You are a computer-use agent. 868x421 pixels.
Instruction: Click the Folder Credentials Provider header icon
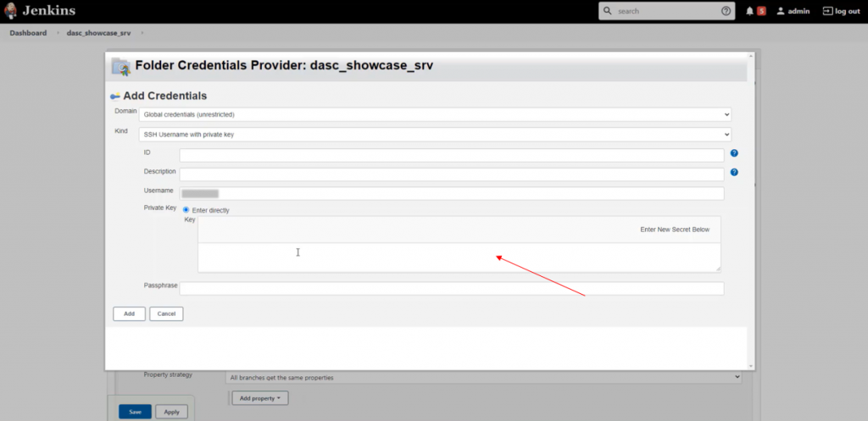click(120, 66)
